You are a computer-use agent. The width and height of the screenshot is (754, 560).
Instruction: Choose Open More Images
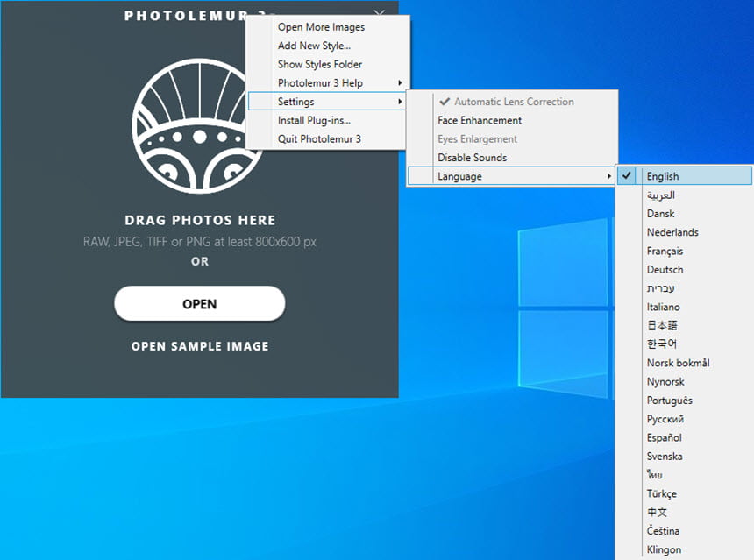(326, 27)
